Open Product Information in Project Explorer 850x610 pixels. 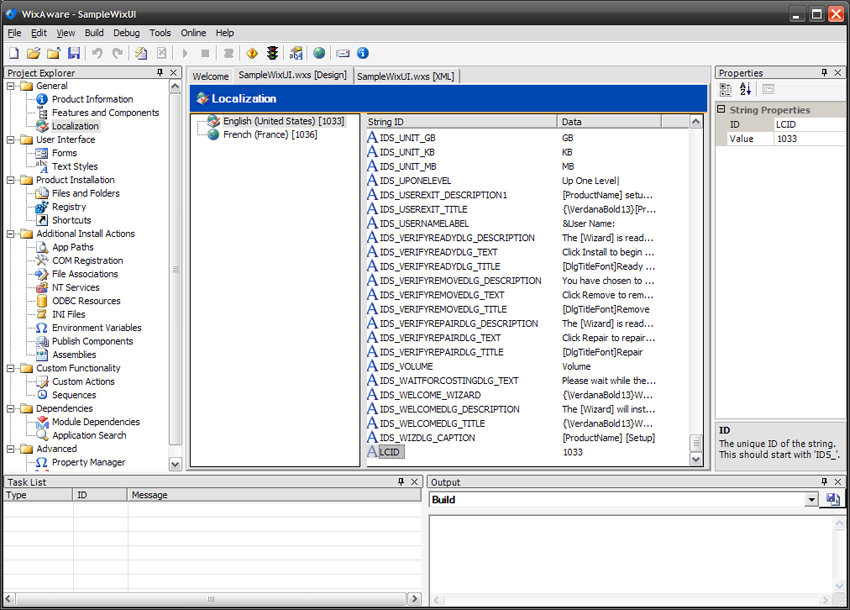coord(93,99)
